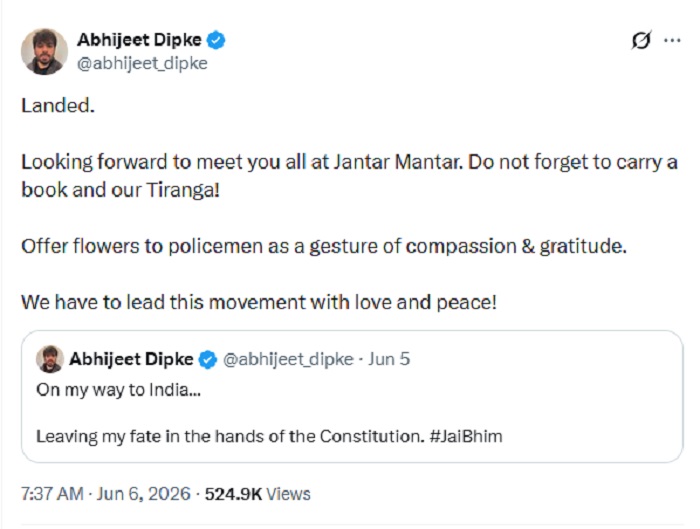This screenshot has width=700, height=529.
Task: Click the 'Leaving my fate' line in quoted tweet
Action: [x=269, y=436]
